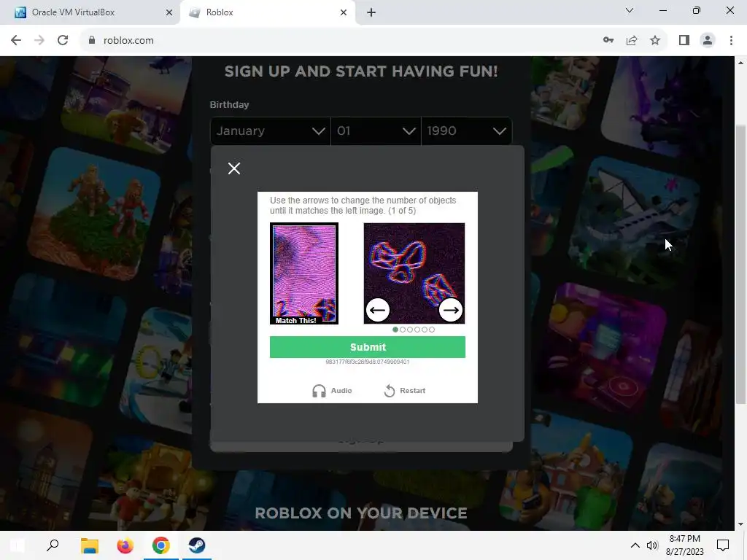The width and height of the screenshot is (747, 560).
Task: Go back to previous page
Action: (16, 41)
